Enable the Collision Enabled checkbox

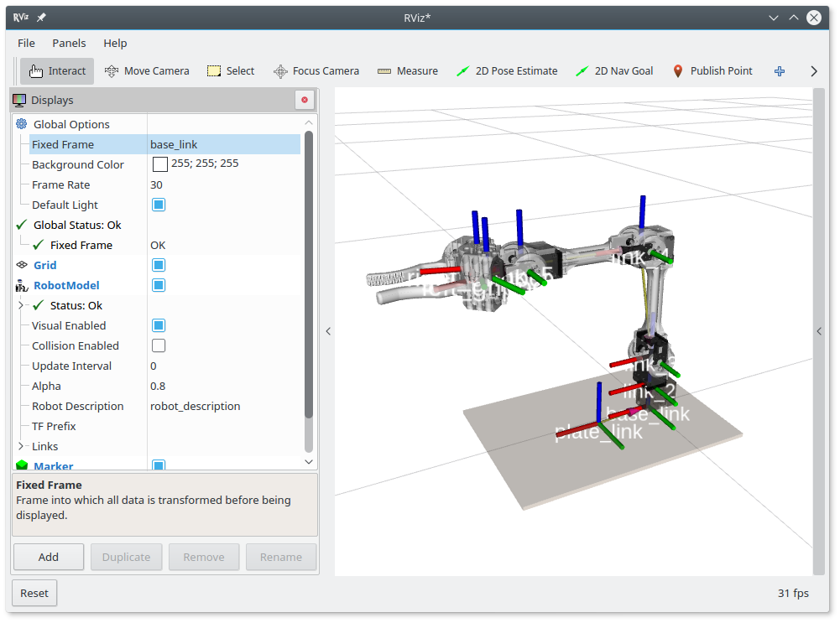pos(159,345)
